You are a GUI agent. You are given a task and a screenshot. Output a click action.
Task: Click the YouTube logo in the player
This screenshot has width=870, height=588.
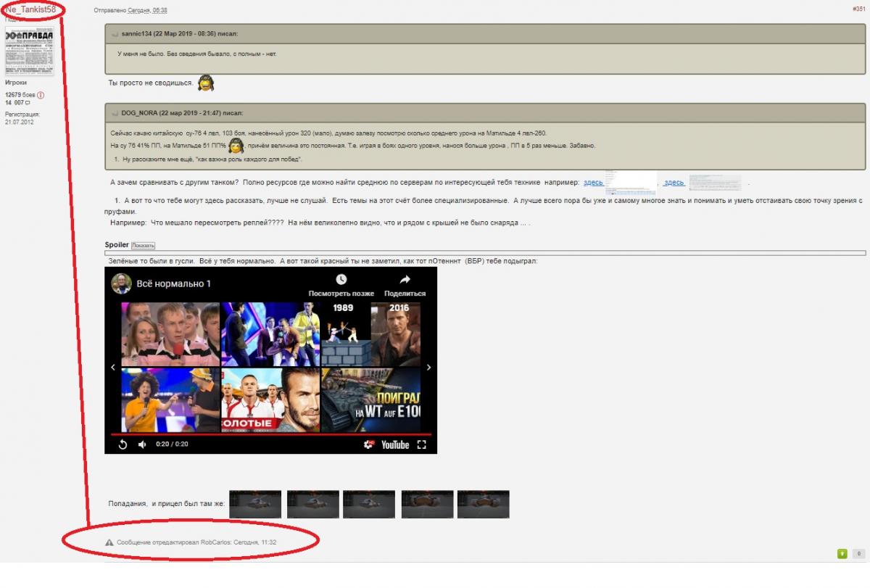click(395, 444)
